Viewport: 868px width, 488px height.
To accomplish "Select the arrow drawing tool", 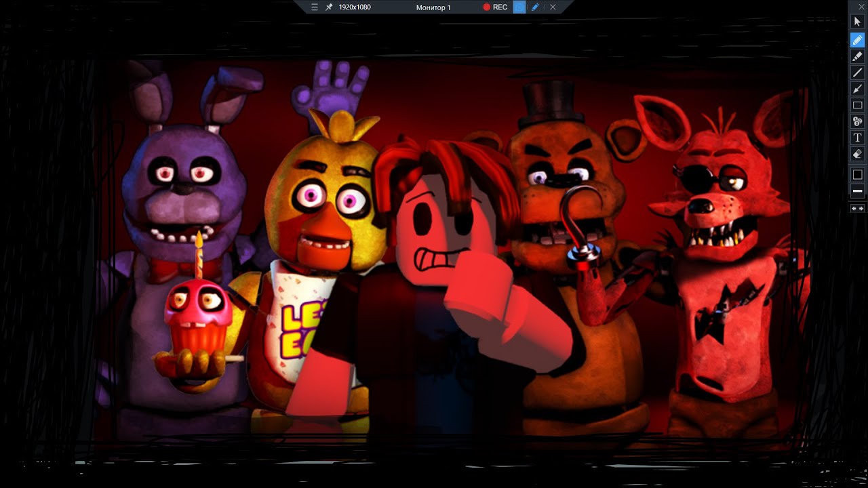I will [x=857, y=89].
